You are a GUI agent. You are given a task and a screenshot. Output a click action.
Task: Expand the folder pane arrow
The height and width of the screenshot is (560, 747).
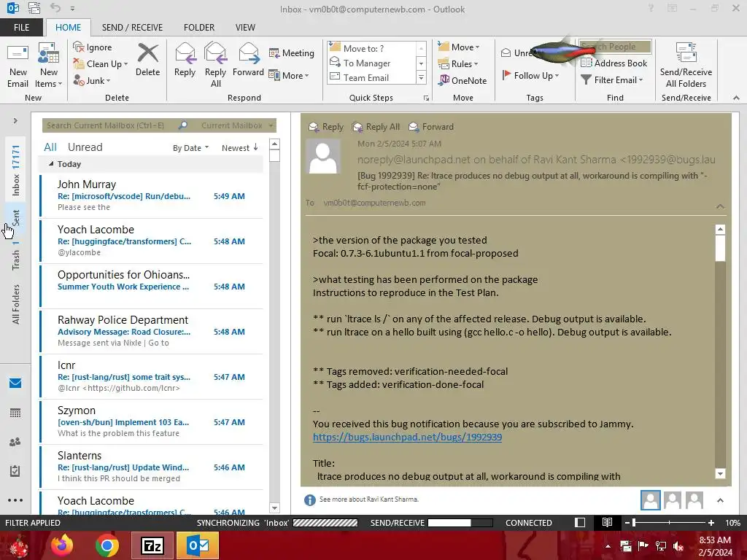(15, 121)
